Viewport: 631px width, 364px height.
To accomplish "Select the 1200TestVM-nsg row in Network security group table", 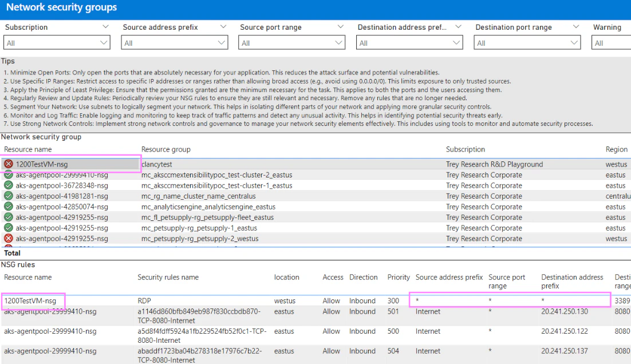I will tap(315, 164).
